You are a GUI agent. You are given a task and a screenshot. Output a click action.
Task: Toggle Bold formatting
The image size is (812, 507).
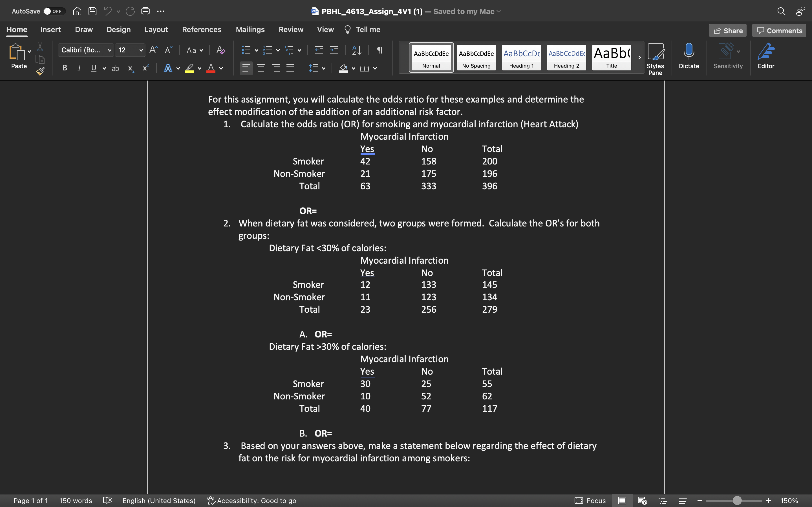tap(65, 68)
